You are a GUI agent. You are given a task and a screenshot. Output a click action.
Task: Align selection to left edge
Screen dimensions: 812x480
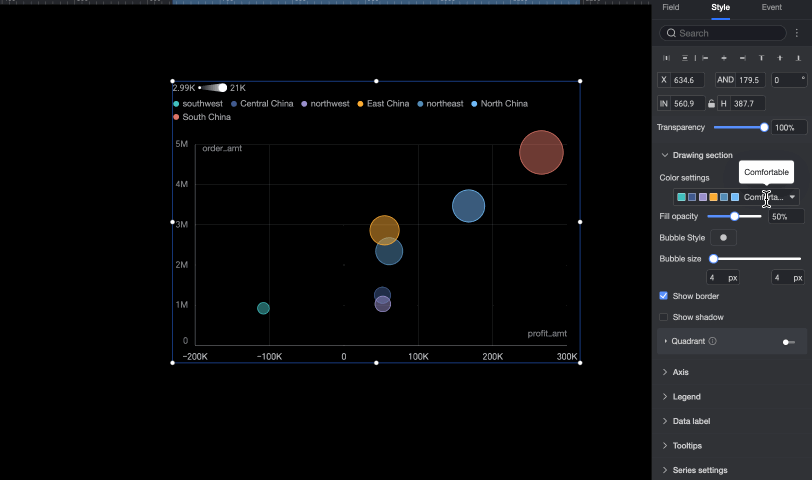click(x=705, y=58)
